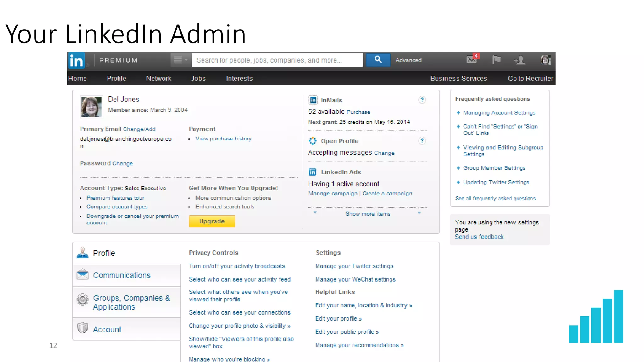Open Updating Twitter Settings FAQ
This screenshot has height=362, width=644.
tap(496, 182)
